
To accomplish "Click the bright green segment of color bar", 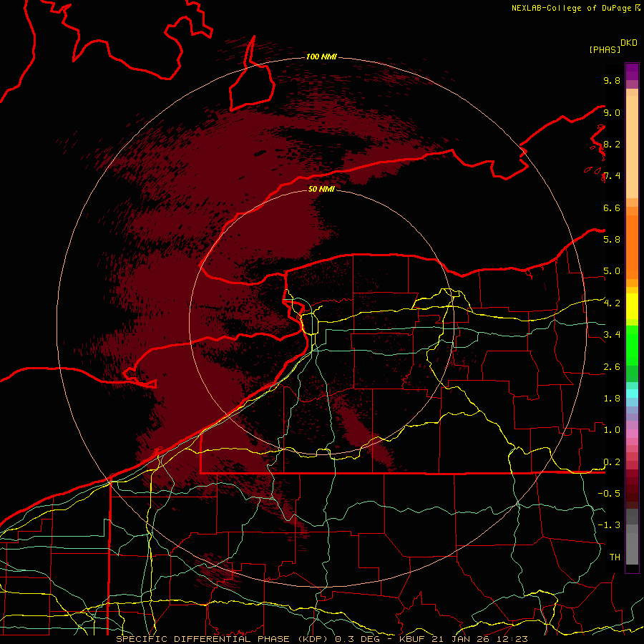I will [632, 344].
